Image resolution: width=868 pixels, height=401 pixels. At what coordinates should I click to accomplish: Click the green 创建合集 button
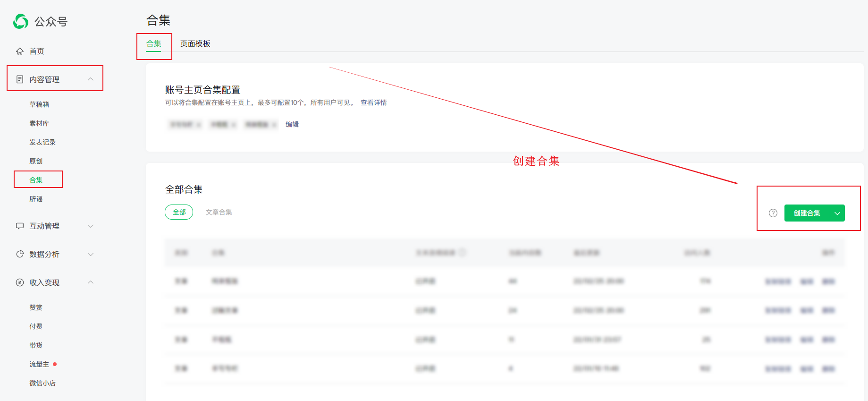pyautogui.click(x=807, y=213)
